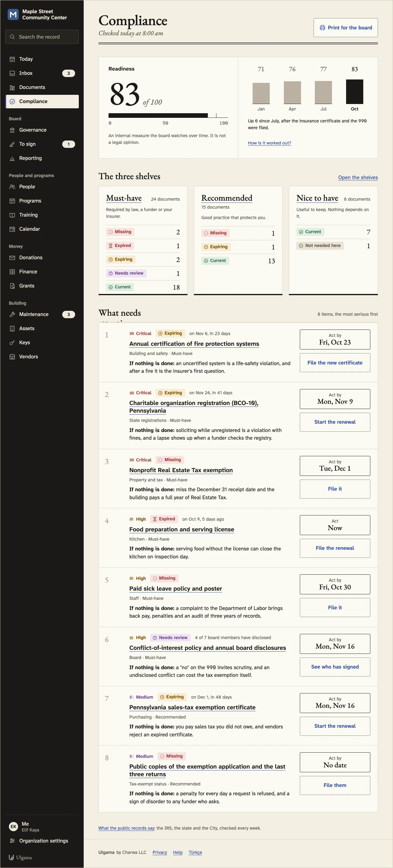Open Paid sick leave policy and poster
The height and width of the screenshot is (868, 393).
(175, 589)
